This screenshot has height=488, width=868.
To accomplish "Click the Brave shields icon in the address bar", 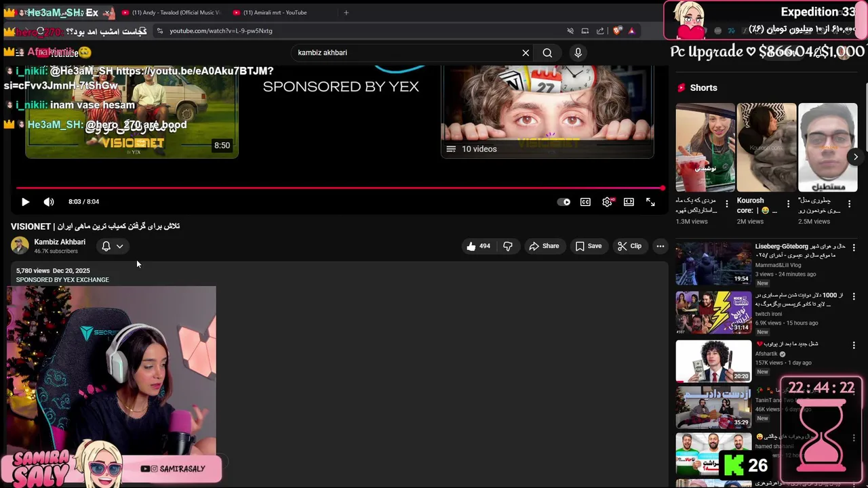I will point(617,30).
